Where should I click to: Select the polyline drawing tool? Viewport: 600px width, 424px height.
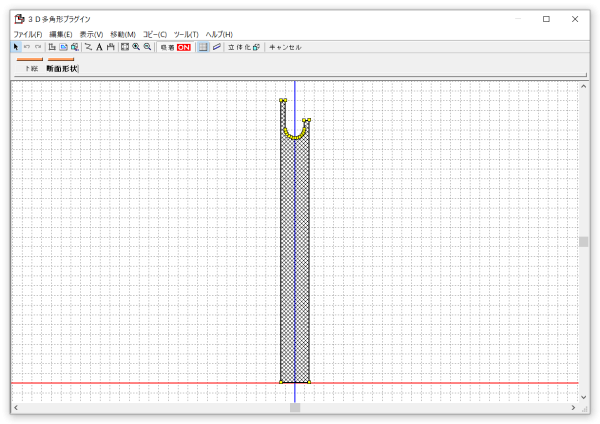[x=88, y=47]
